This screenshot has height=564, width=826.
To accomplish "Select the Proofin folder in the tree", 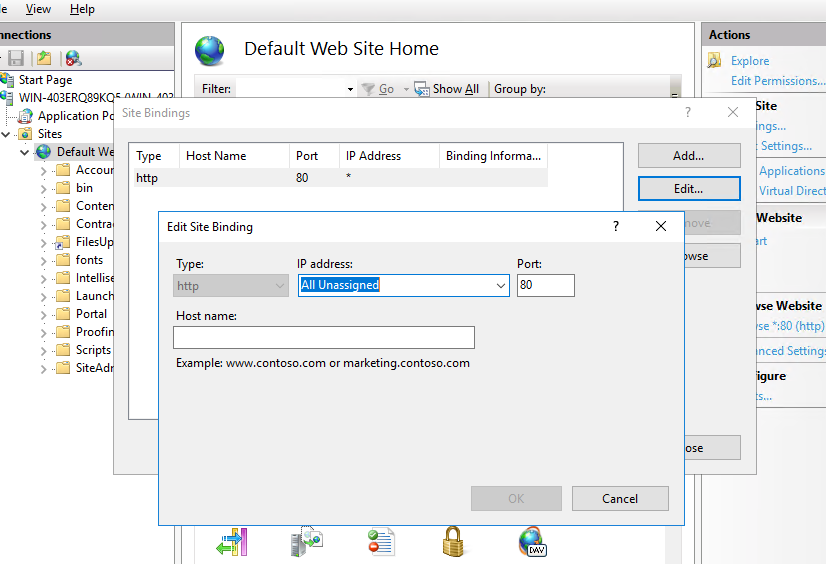I will tap(95, 332).
